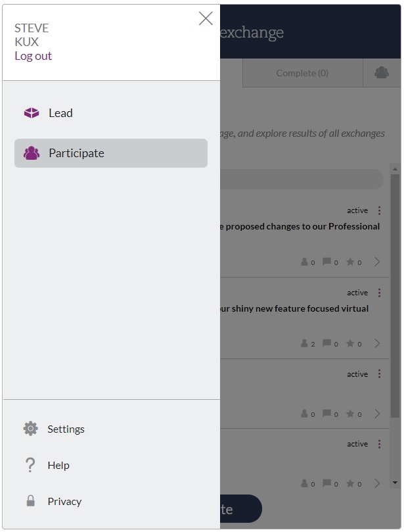
Task: Click the group icon beside Complete tab
Action: coord(382,72)
